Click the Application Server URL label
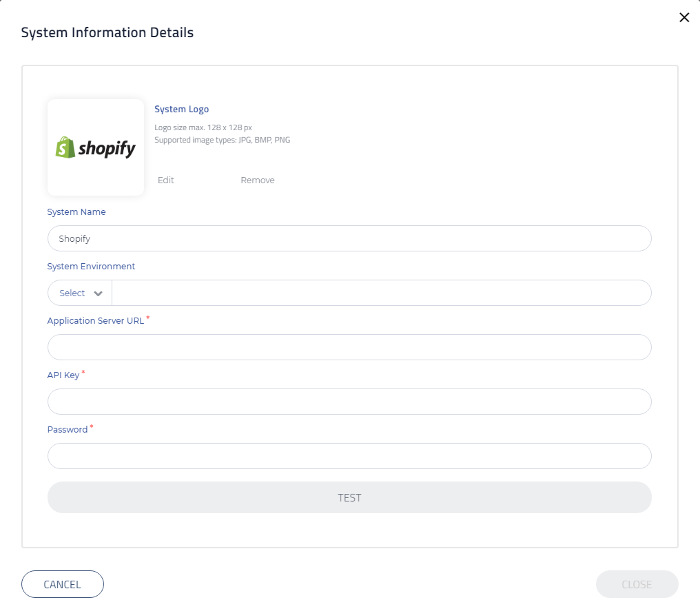The image size is (700, 611). tap(96, 321)
